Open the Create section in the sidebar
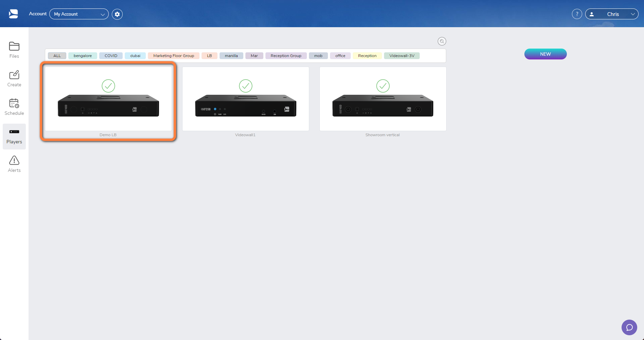644x340 pixels. (x=14, y=78)
